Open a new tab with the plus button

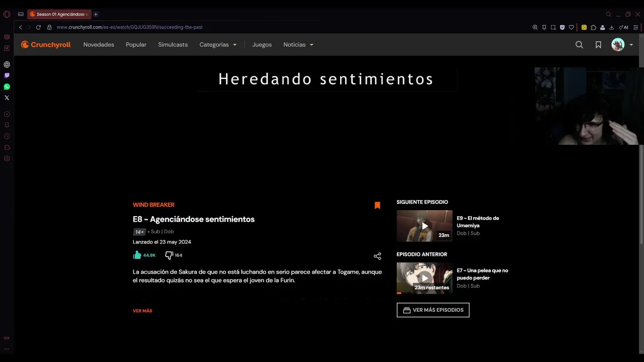point(96,14)
